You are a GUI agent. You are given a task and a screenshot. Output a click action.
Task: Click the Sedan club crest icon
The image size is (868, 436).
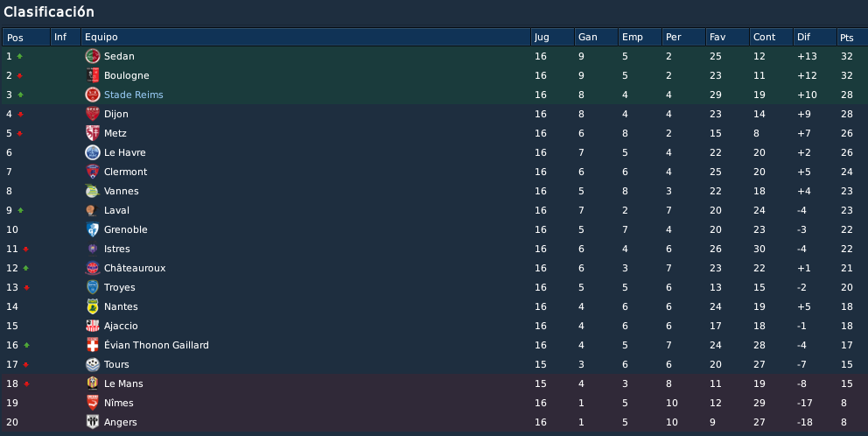tap(93, 56)
